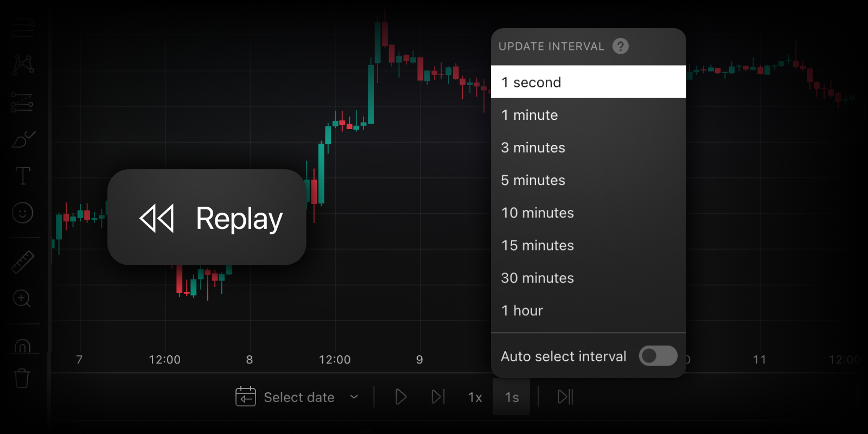Pick the Text tool
The width and height of the screenshot is (868, 434).
tap(23, 176)
